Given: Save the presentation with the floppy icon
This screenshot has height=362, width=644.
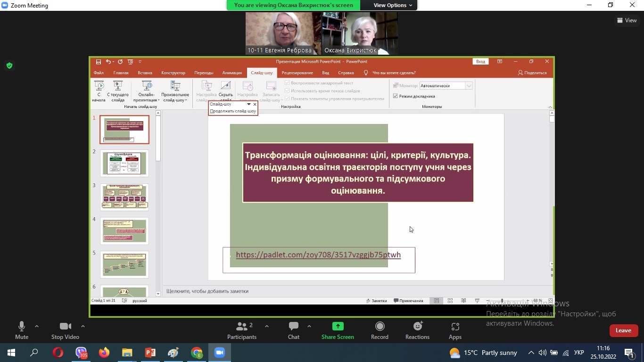Looking at the screenshot, I should [99, 62].
